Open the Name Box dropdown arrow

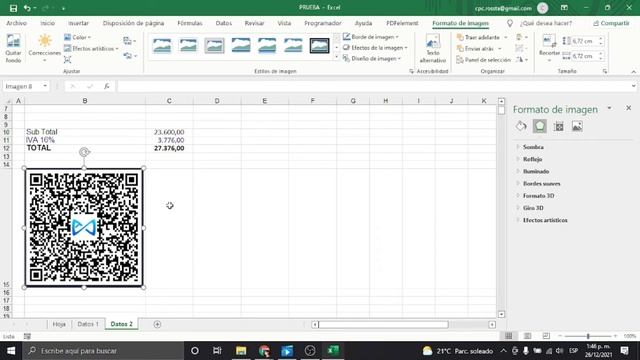45,86
